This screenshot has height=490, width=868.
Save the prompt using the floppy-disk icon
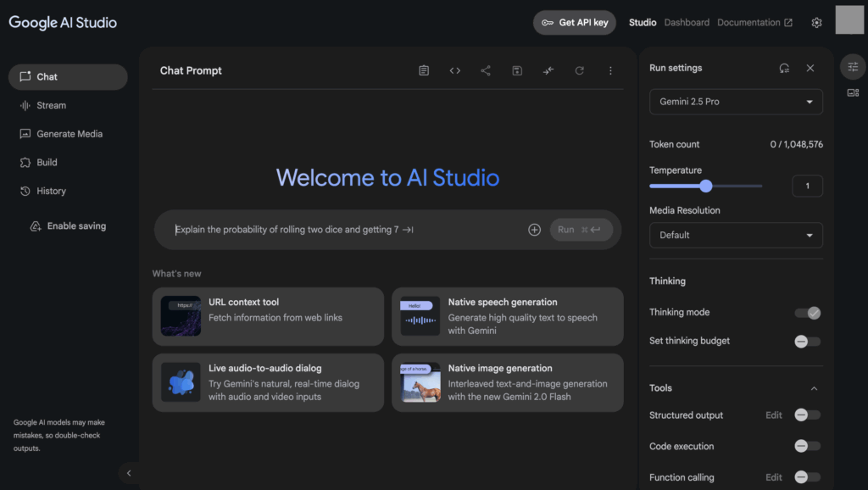click(517, 70)
